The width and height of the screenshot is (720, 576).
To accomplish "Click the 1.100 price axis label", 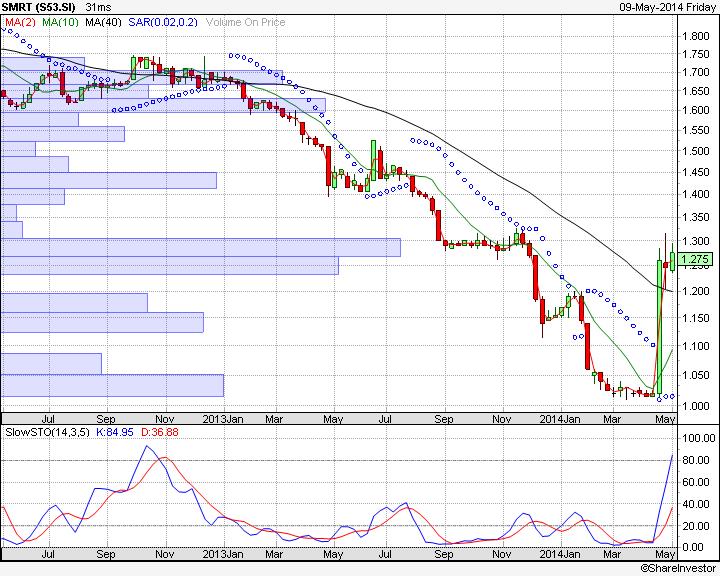I will click(x=696, y=346).
